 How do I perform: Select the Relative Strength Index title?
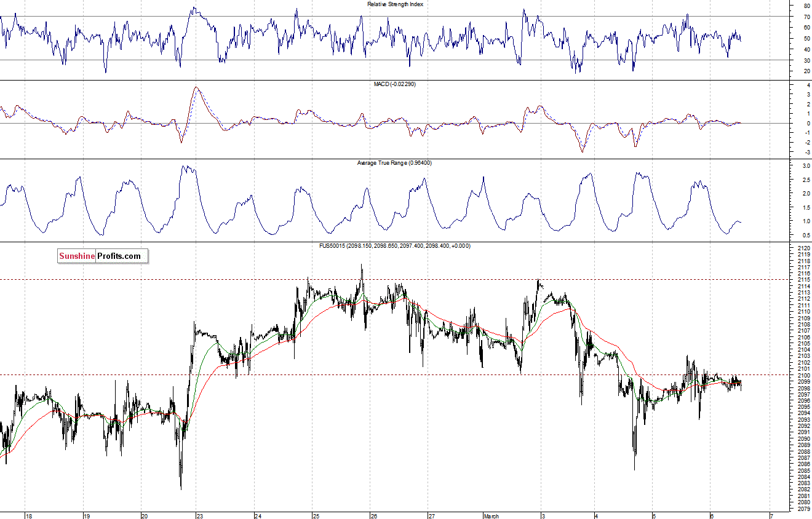[395, 4]
